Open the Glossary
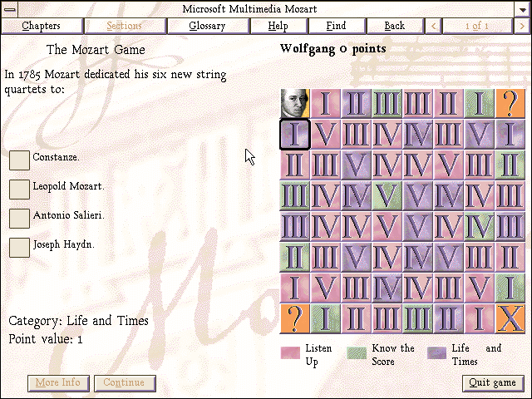Image resolution: width=532 pixels, height=399 pixels. (x=207, y=26)
